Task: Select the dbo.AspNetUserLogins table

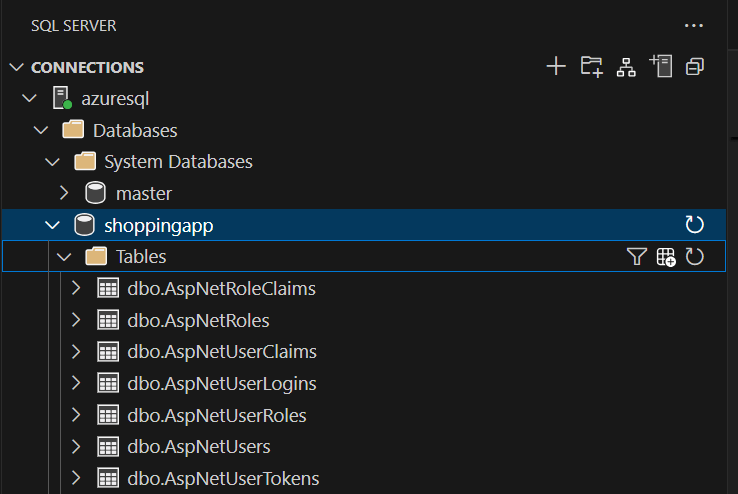Action: coord(221,384)
